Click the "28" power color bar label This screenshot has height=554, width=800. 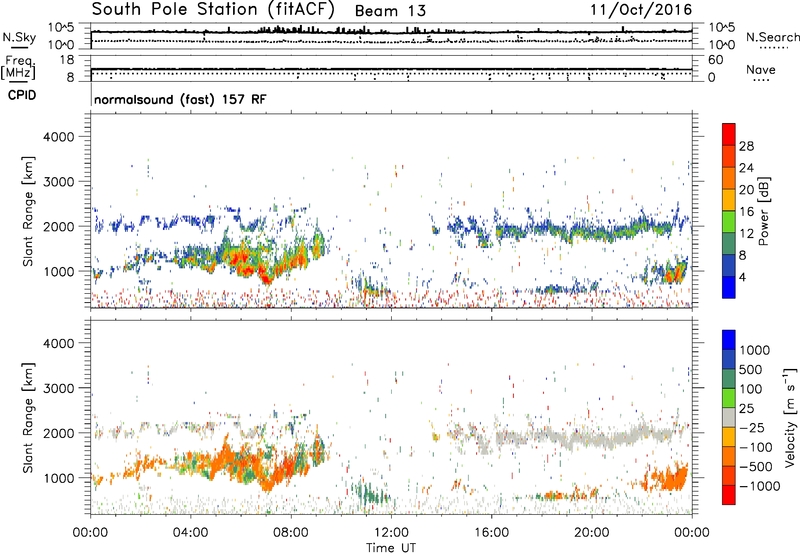(746, 146)
